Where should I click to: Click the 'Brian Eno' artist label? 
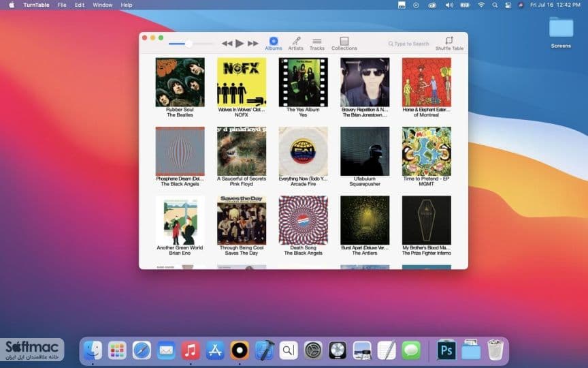[180, 253]
